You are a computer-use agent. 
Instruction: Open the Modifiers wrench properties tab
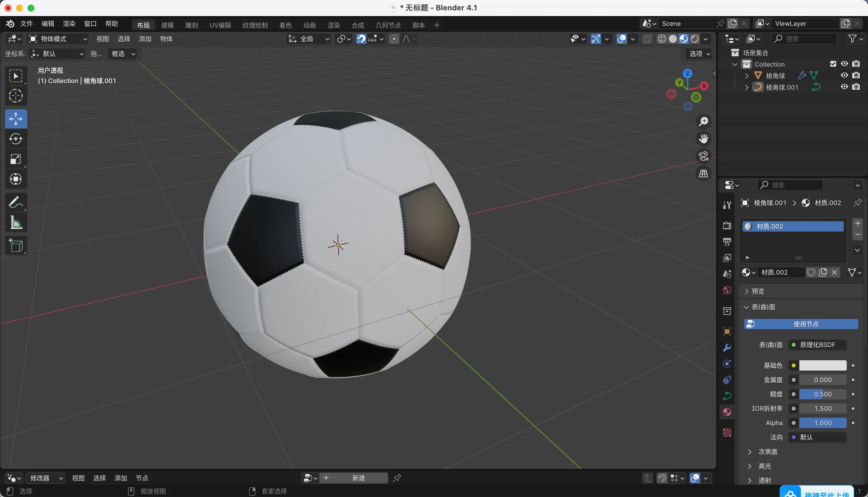click(727, 348)
